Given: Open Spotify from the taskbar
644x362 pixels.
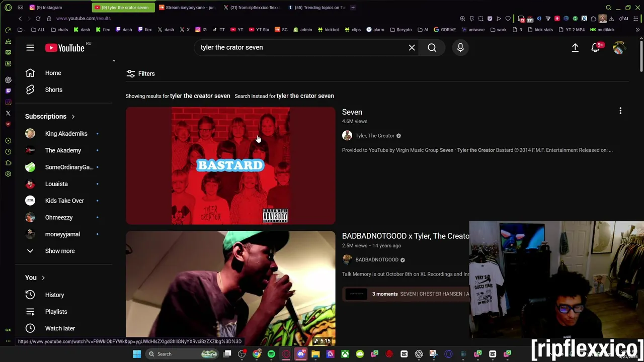Looking at the screenshot, I should point(271,354).
